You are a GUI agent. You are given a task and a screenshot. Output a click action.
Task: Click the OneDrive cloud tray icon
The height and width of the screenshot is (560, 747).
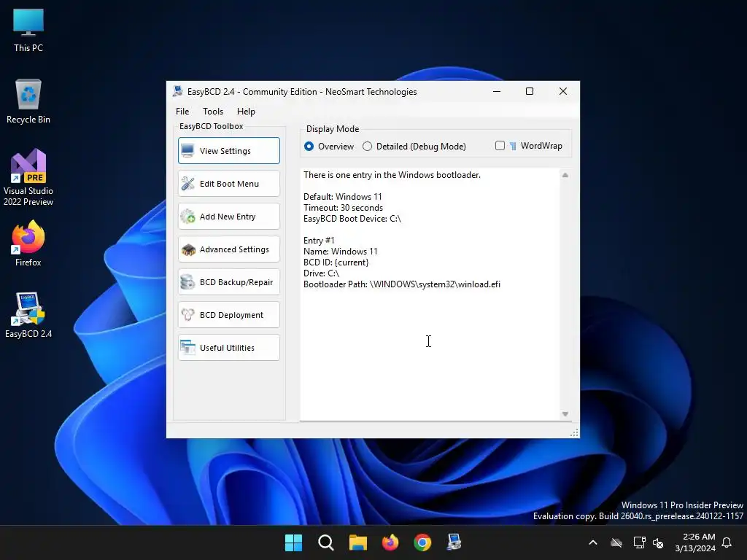tap(616, 542)
